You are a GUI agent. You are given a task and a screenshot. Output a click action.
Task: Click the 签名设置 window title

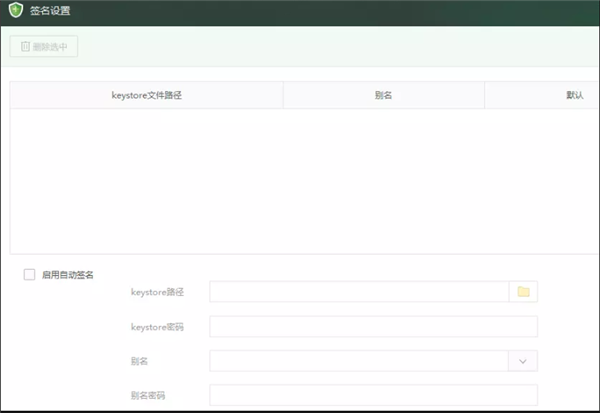[x=50, y=12]
